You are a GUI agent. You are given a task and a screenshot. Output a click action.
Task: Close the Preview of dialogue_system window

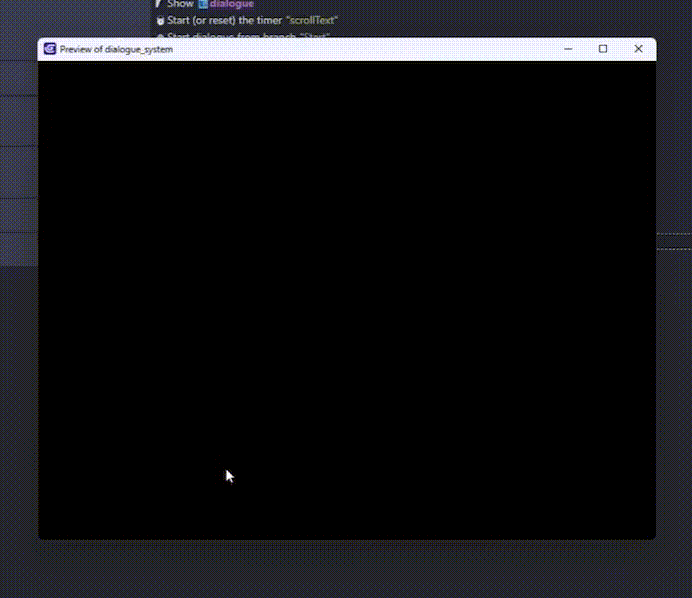tap(638, 49)
